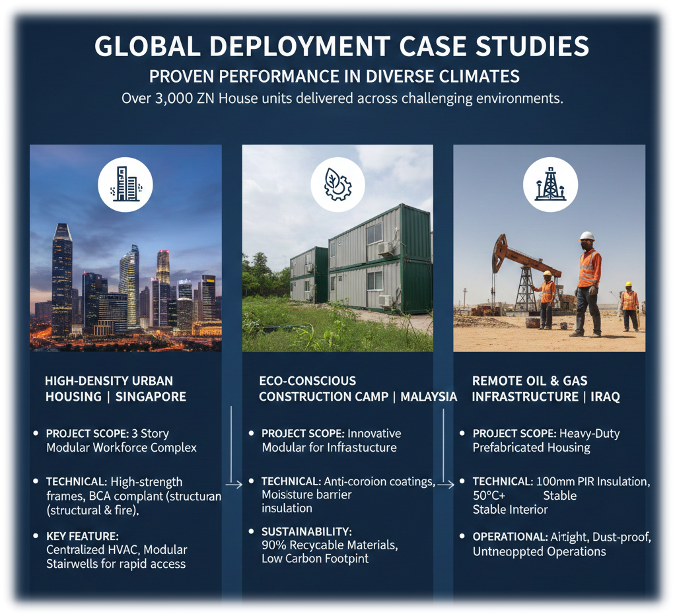Image resolution: width=675 pixels, height=616 pixels.
Task: Click the Key Feature Centralized HVAC bullet
Action: [x=116, y=550]
